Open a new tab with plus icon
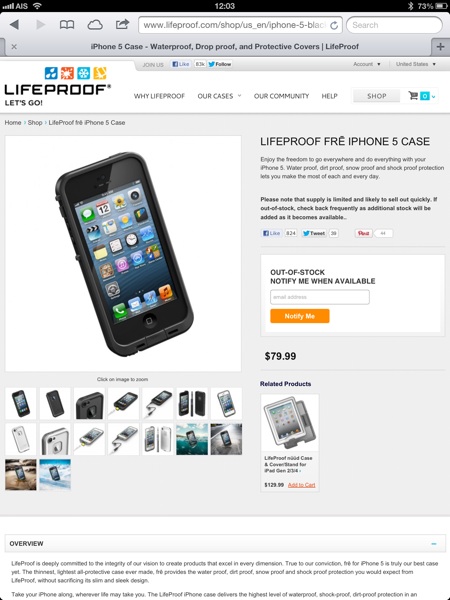The height and width of the screenshot is (600, 450). (x=441, y=47)
